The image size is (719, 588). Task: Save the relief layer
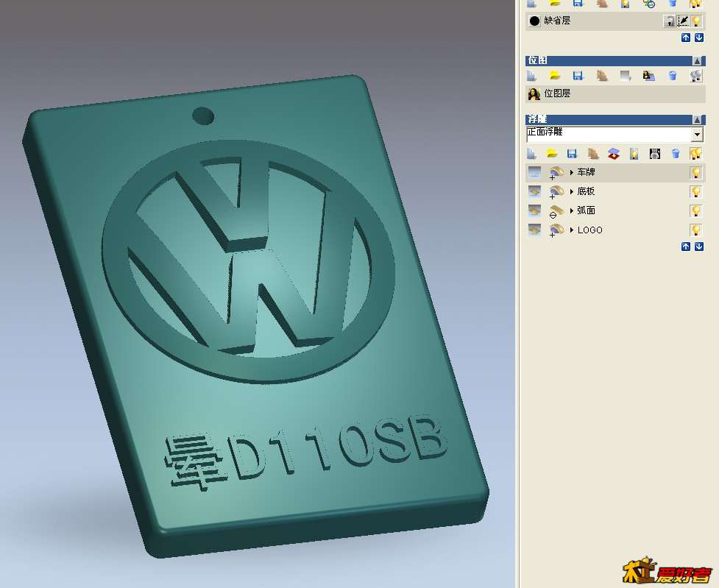(572, 154)
